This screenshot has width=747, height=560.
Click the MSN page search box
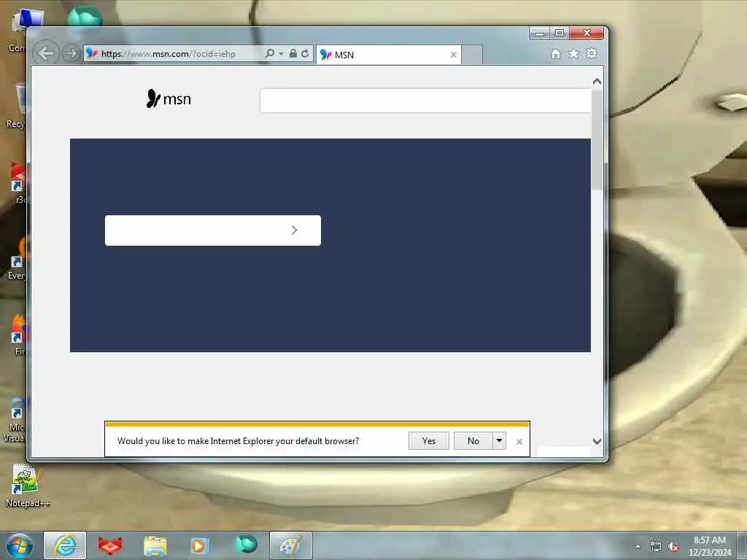[x=425, y=101]
